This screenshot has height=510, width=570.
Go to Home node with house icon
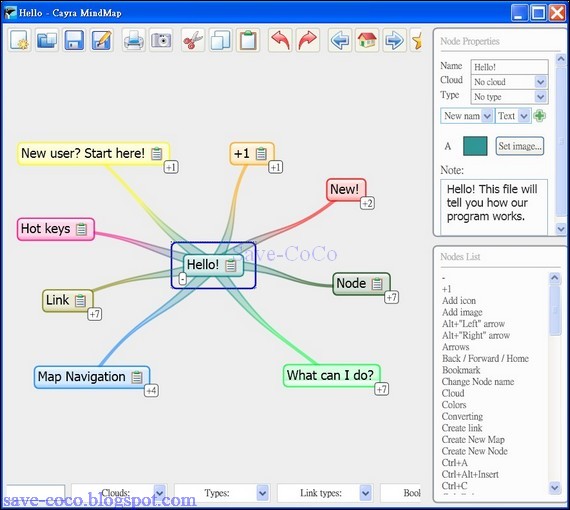coord(367,40)
